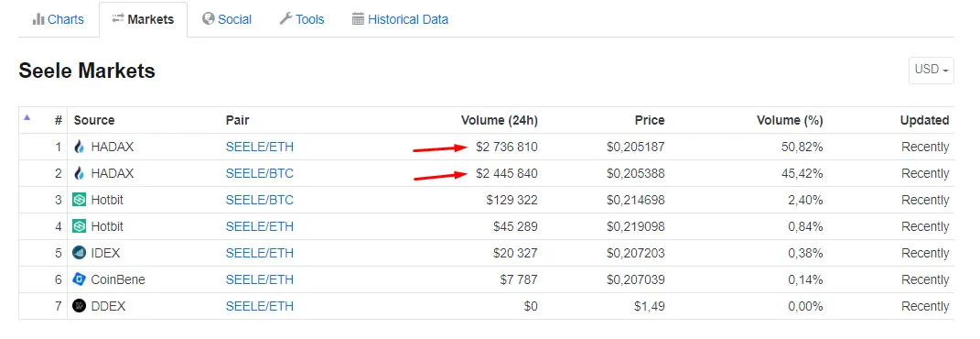Select the Markets tab
The height and width of the screenshot is (339, 980).
pyautogui.click(x=143, y=19)
